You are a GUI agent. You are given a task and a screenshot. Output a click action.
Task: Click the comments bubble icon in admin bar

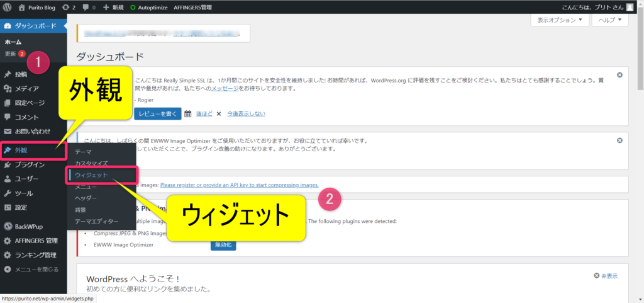click(89, 8)
